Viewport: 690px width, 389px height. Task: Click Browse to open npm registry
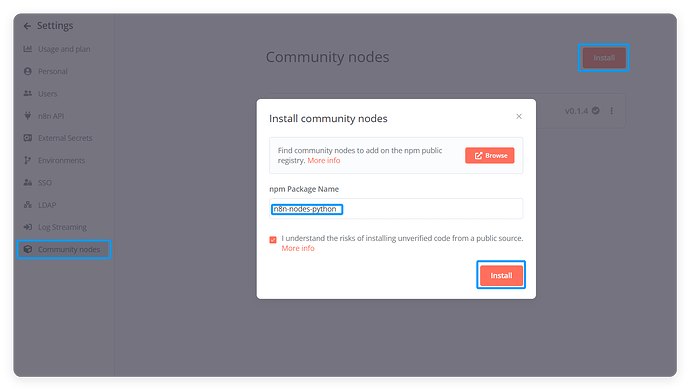pos(490,155)
